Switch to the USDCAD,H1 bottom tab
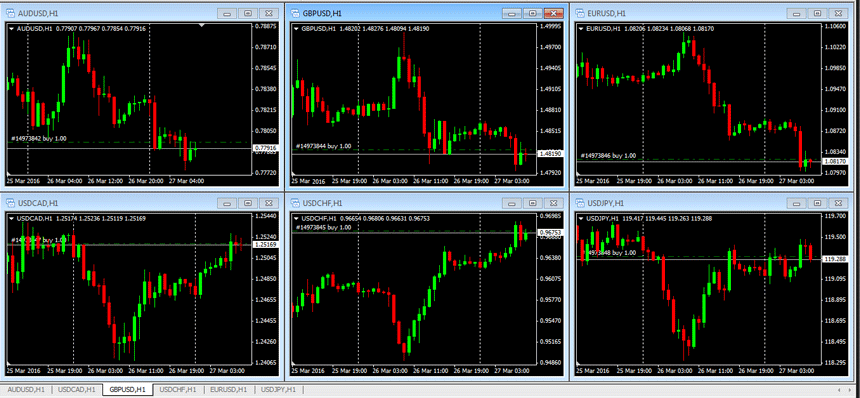The width and height of the screenshot is (860, 398). 77,390
